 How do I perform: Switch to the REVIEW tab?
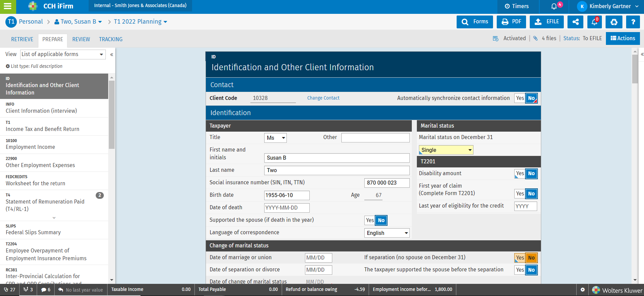pyautogui.click(x=81, y=39)
